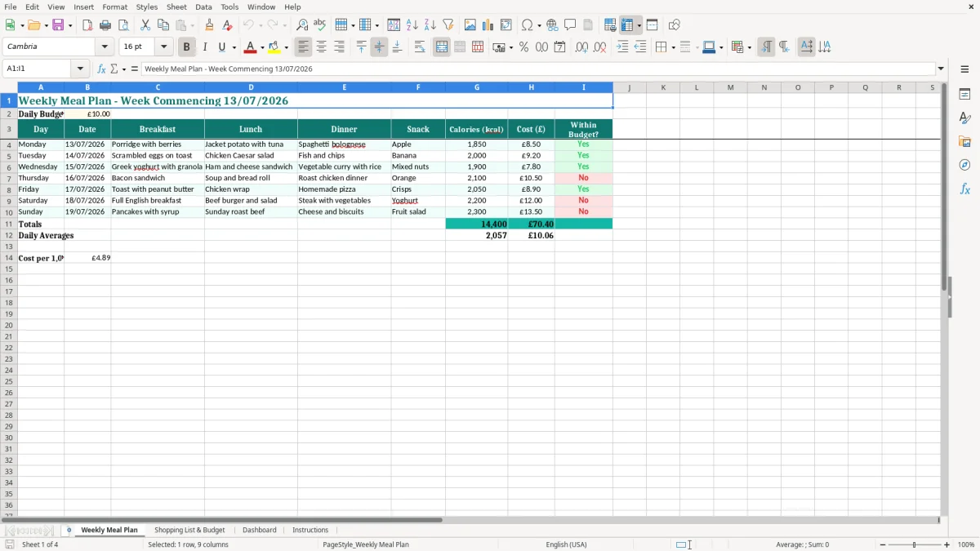Add a decimal place

[x=581, y=47]
